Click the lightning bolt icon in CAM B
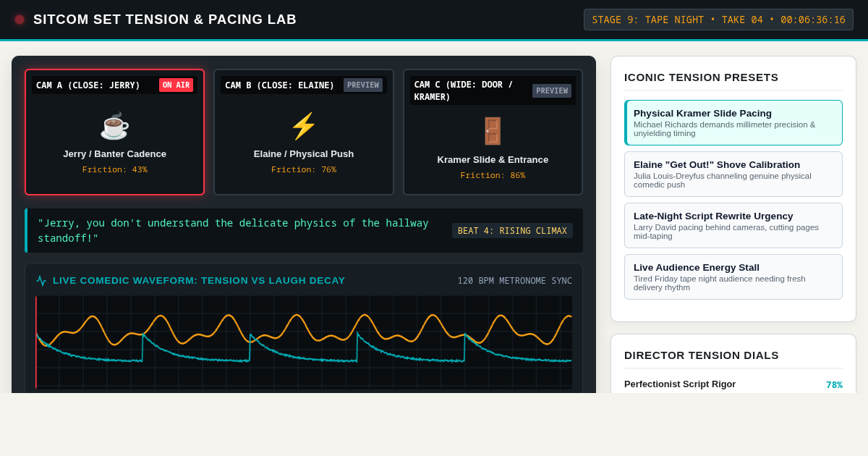 click(304, 126)
